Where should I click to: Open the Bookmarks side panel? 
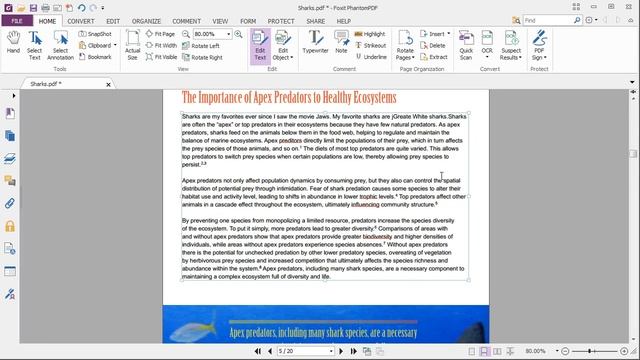pyautogui.click(x=10, y=113)
